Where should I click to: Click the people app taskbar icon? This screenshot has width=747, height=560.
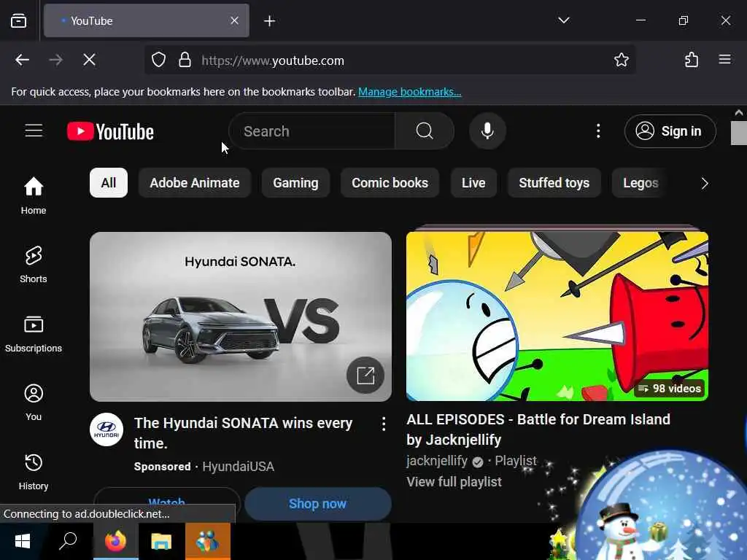click(x=208, y=542)
